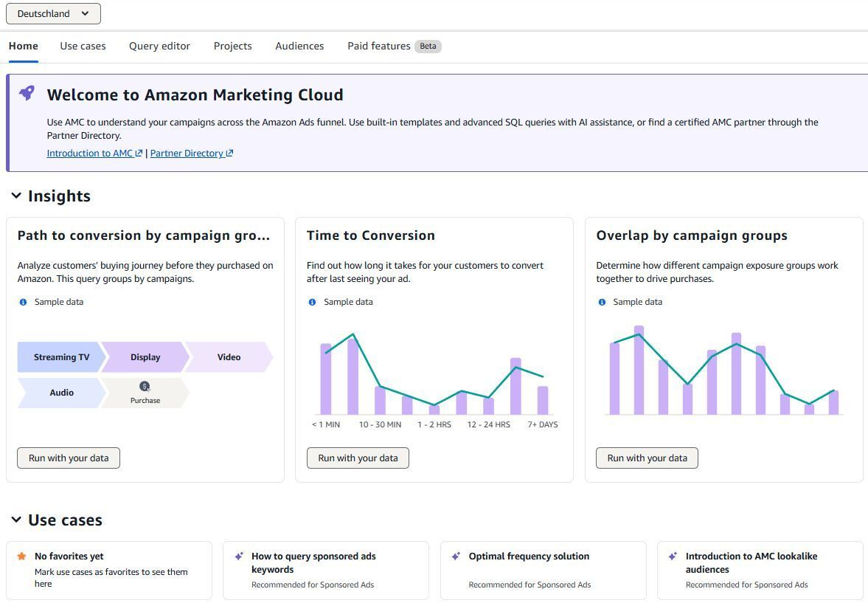Click info icon under Path to conversion

click(x=23, y=302)
